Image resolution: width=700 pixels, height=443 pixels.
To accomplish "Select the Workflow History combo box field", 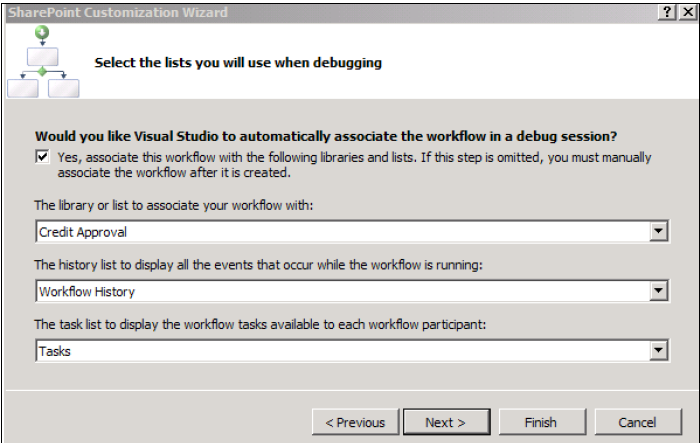I will [352, 291].
